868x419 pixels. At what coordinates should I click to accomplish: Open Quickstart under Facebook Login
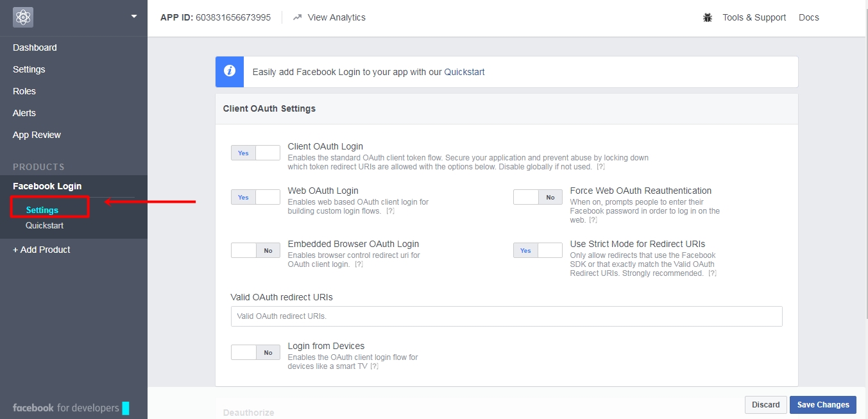[44, 225]
